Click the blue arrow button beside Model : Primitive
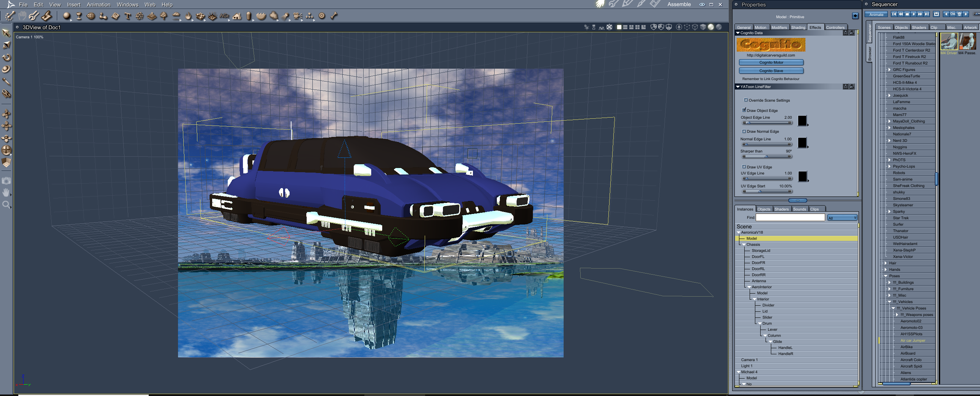This screenshot has height=396, width=980. point(855,16)
